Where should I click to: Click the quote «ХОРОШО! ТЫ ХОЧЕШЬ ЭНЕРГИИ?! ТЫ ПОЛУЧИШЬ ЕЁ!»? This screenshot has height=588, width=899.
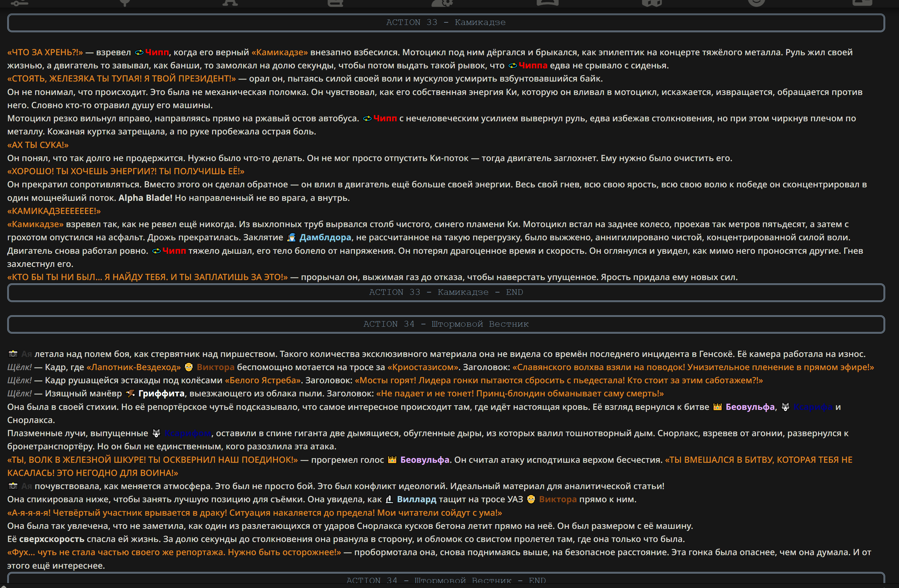click(x=126, y=172)
